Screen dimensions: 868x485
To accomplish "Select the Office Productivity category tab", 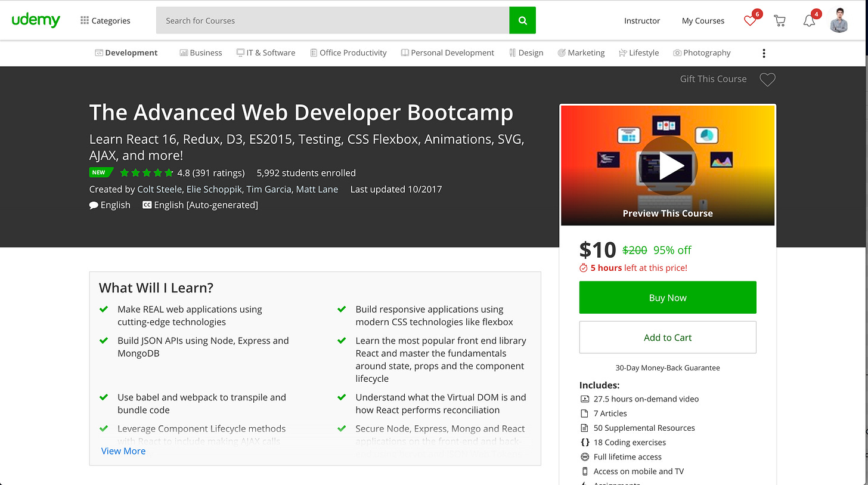I will (349, 52).
